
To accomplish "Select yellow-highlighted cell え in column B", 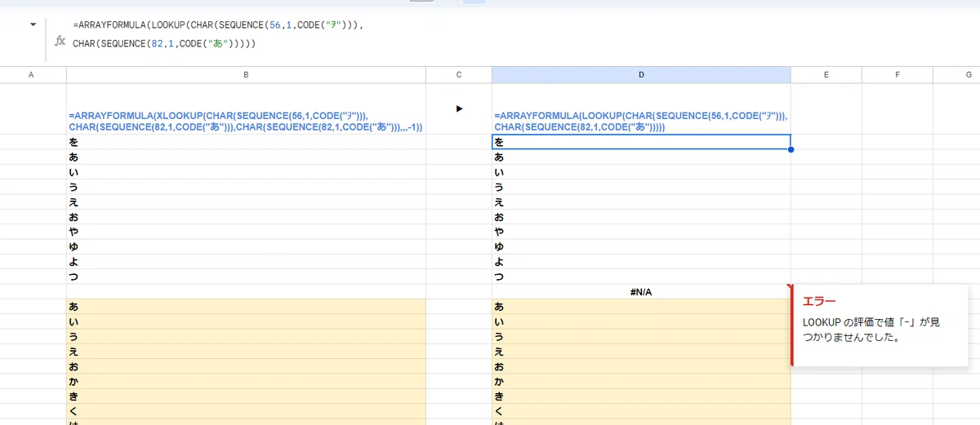I will 246,352.
